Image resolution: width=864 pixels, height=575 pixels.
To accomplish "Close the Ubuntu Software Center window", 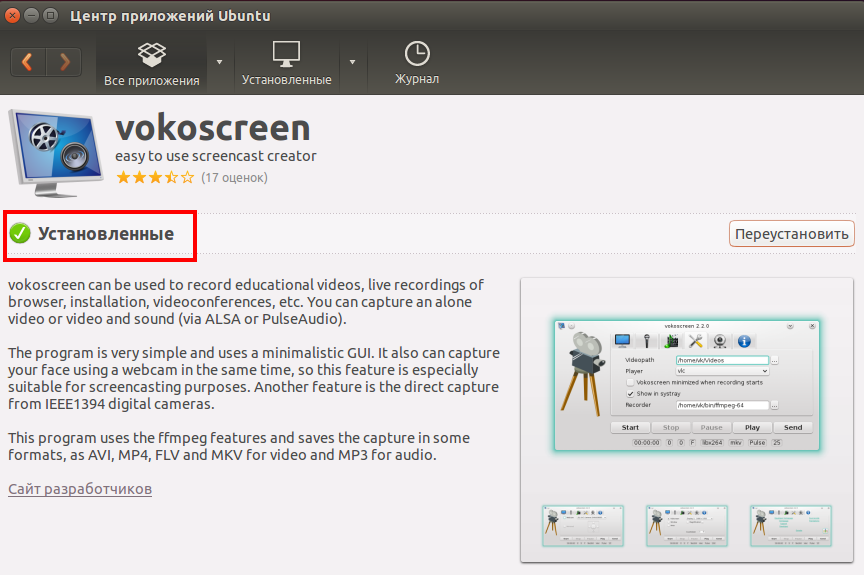I will (12, 15).
